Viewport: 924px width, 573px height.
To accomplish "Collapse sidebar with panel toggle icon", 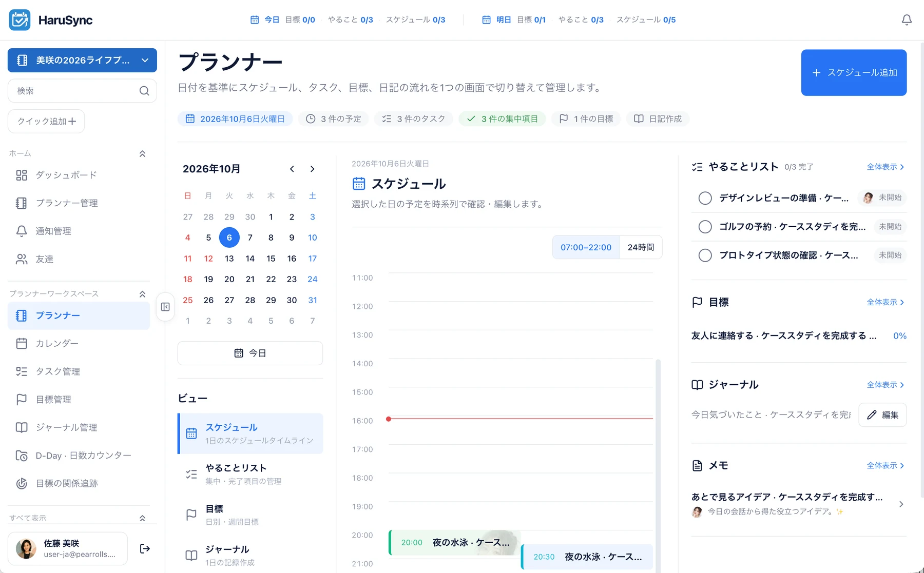I will [165, 307].
